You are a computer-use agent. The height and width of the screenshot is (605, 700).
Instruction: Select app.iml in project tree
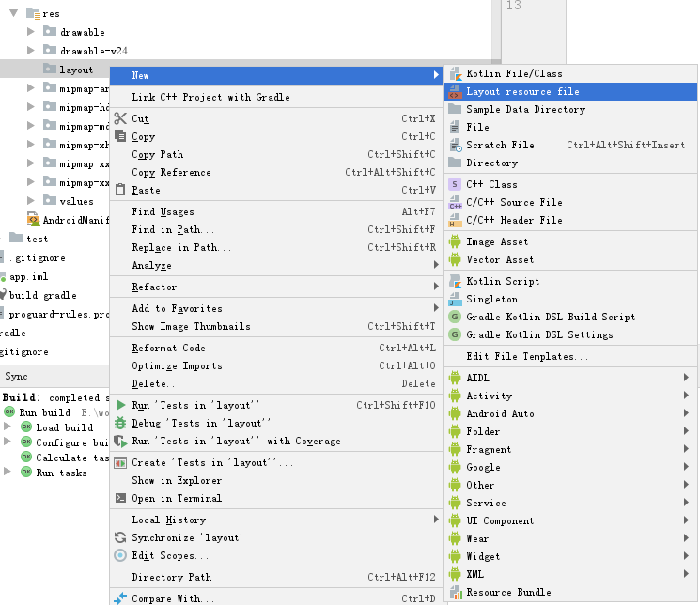[x=28, y=276]
